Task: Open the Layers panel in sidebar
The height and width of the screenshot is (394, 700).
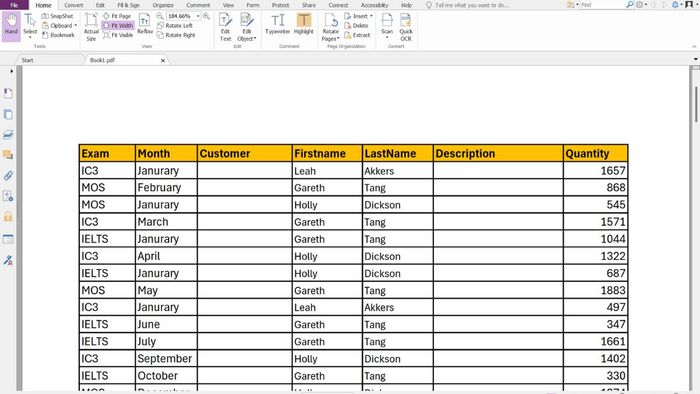Action: point(8,134)
